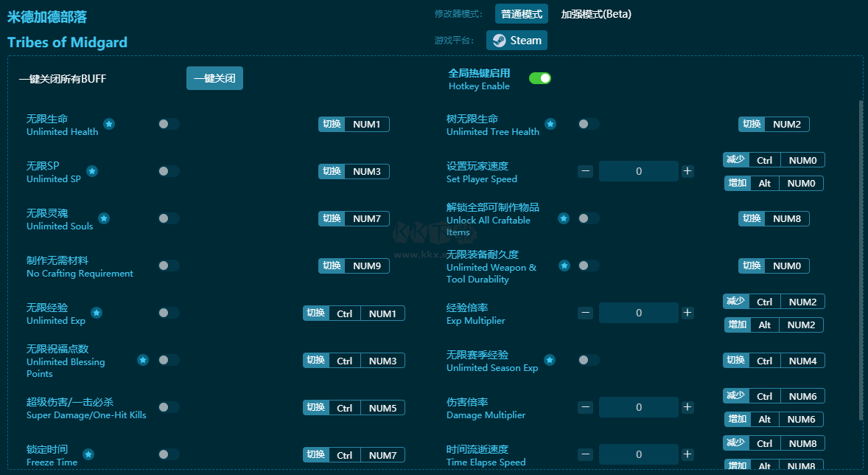
Task: Increase Set Player Speed with plus button
Action: [687, 171]
